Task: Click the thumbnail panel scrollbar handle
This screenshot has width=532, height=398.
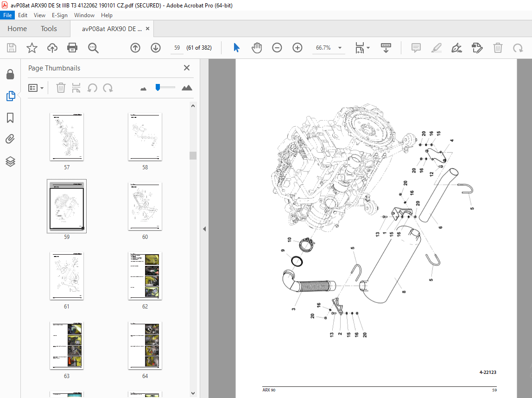Action: tap(193, 155)
